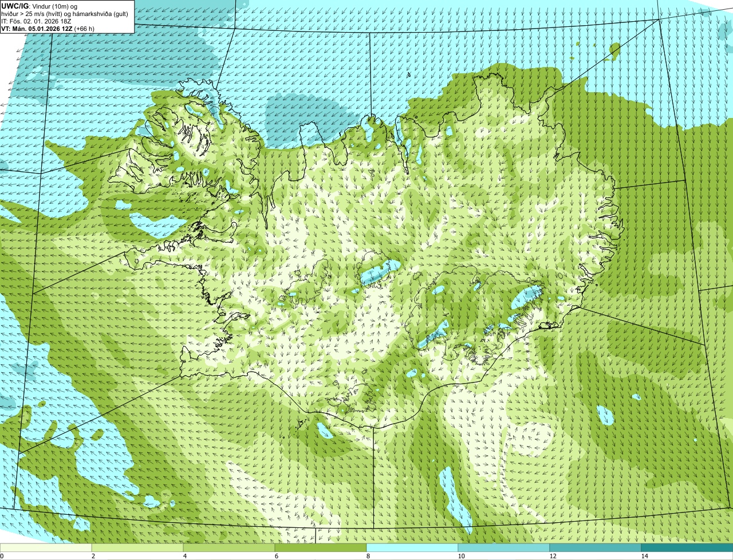
Task: Select the initial time "IT: Fös. 02. 01. 2026 18Z"
Action: tap(37, 21)
